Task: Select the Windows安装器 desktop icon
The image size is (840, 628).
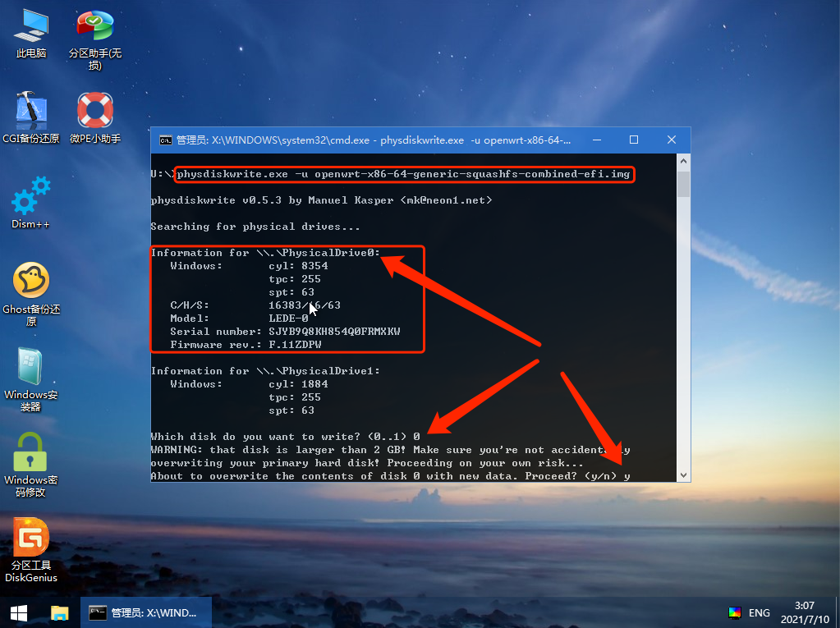Action: [31, 379]
